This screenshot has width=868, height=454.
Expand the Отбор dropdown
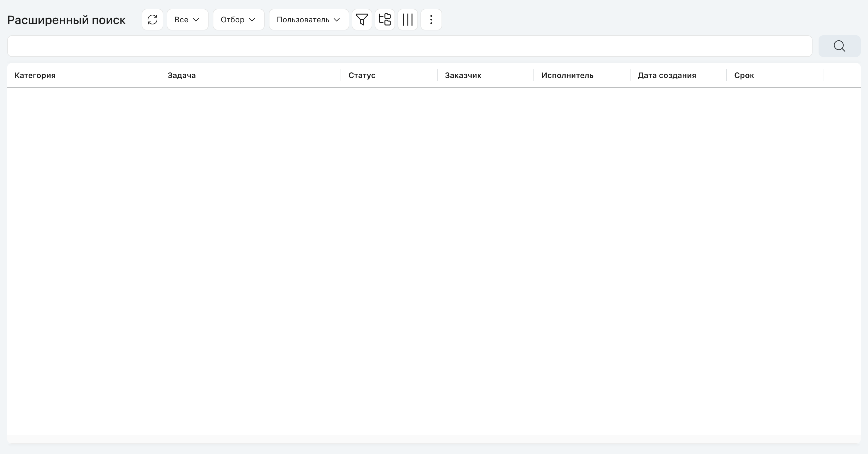point(239,20)
